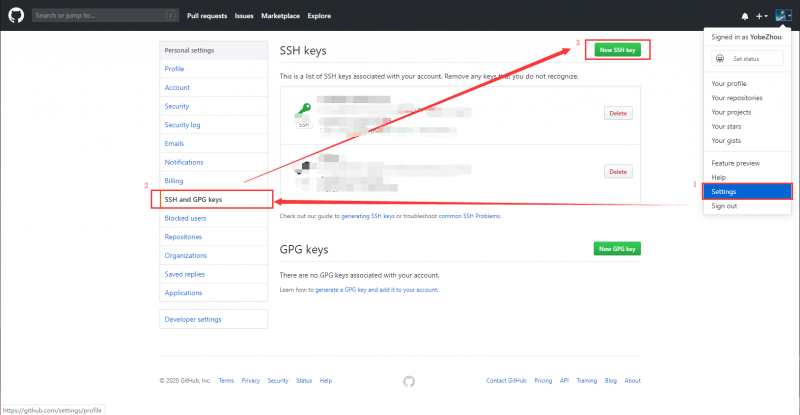Focus the Search or jump to field
The height and width of the screenshot is (415, 800).
click(x=105, y=15)
